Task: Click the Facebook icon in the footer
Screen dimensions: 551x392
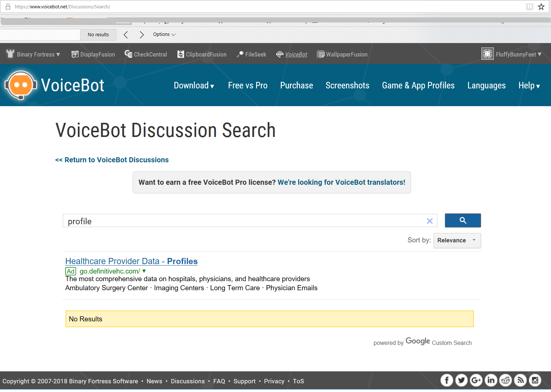Action: [x=447, y=380]
